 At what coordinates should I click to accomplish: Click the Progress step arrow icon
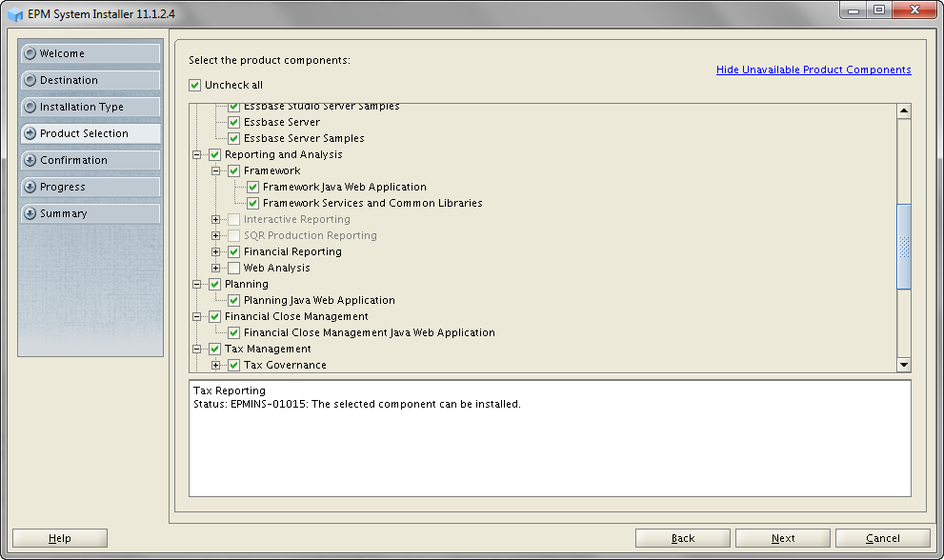(x=30, y=187)
